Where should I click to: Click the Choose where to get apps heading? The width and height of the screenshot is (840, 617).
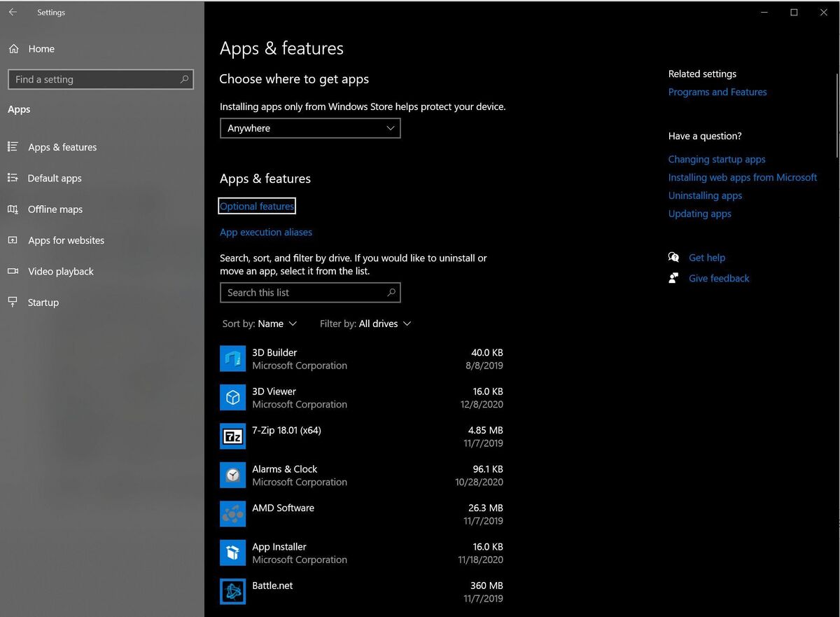coord(294,79)
